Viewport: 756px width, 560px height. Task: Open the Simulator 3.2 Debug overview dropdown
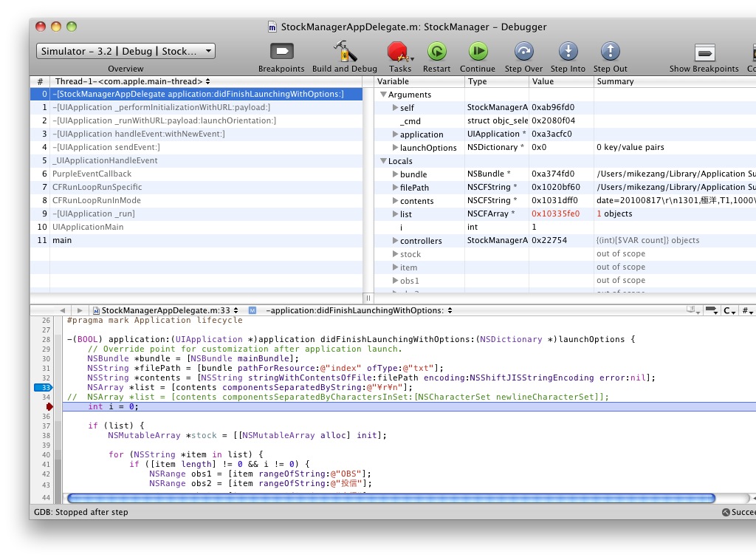(126, 51)
